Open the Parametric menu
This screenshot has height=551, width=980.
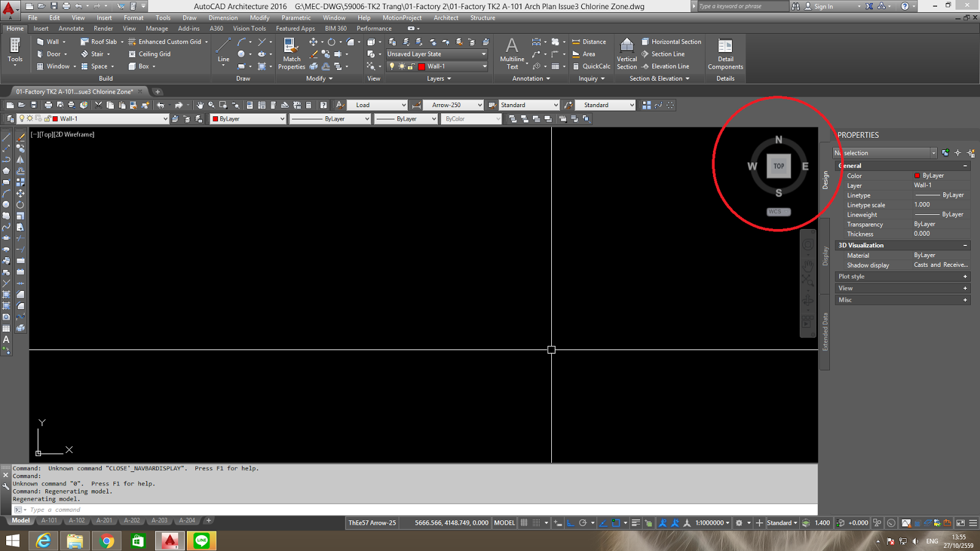pos(296,18)
